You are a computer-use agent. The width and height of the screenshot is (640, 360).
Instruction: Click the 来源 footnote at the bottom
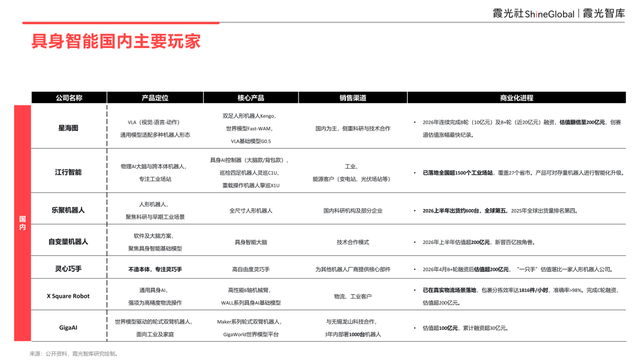coord(73,354)
